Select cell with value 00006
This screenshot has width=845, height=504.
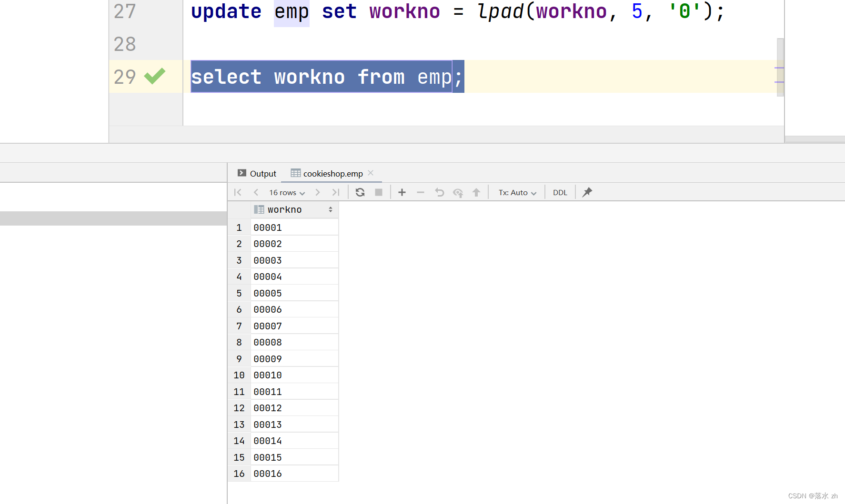coord(294,309)
